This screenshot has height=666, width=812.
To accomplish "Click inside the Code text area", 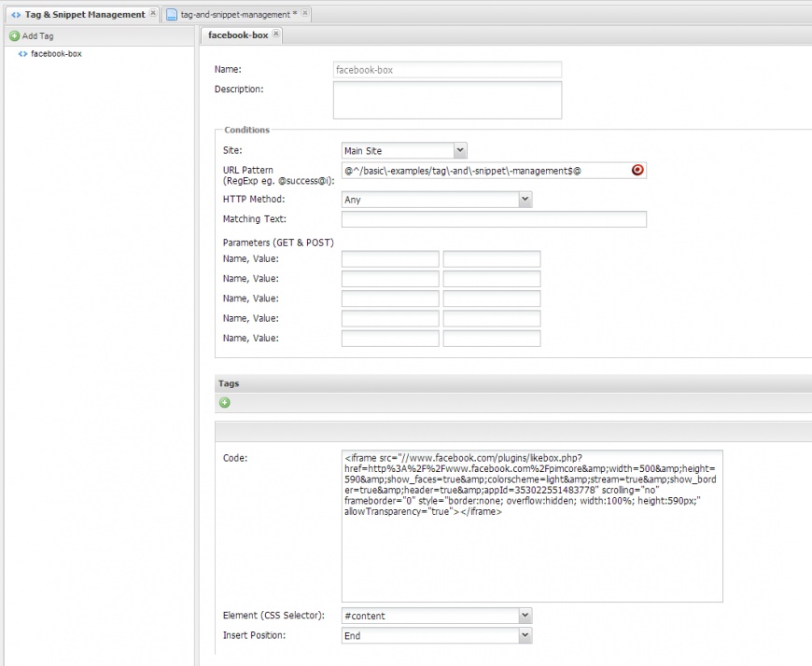I will [x=532, y=560].
